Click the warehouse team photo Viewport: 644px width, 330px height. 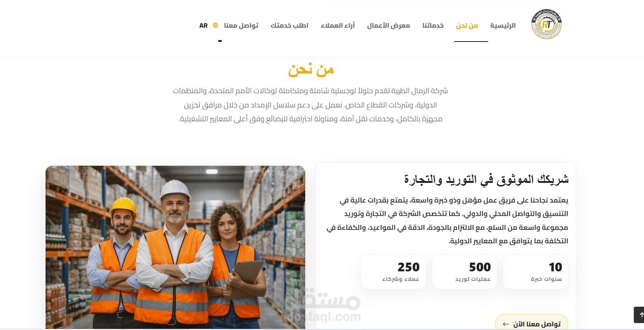coord(175,247)
